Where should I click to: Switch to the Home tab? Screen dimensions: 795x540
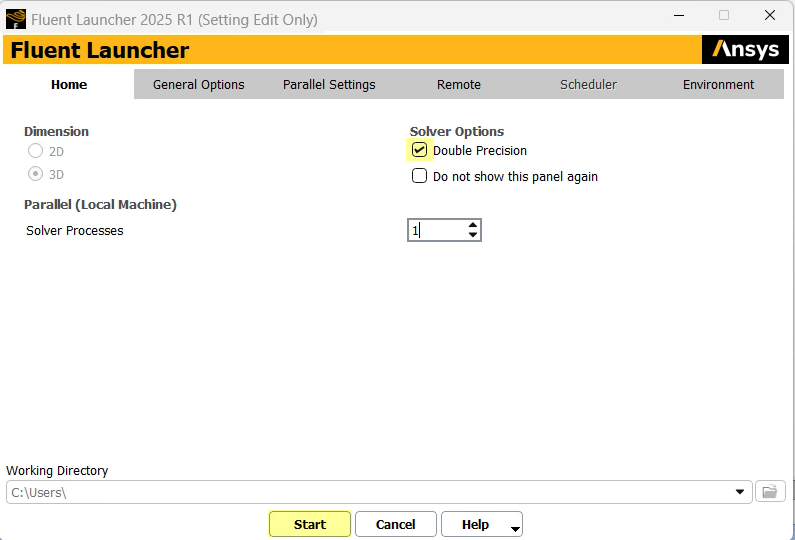(x=69, y=85)
